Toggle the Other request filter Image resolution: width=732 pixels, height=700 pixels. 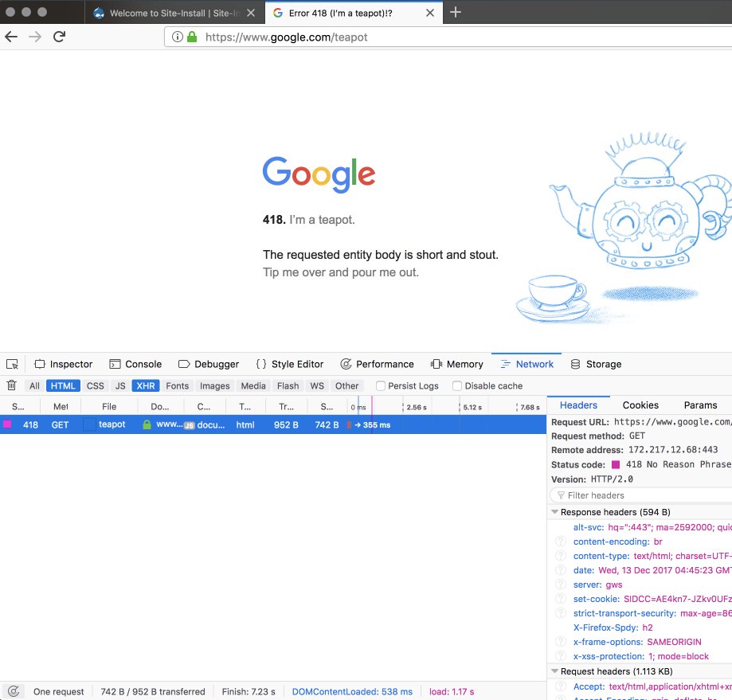pyautogui.click(x=346, y=386)
